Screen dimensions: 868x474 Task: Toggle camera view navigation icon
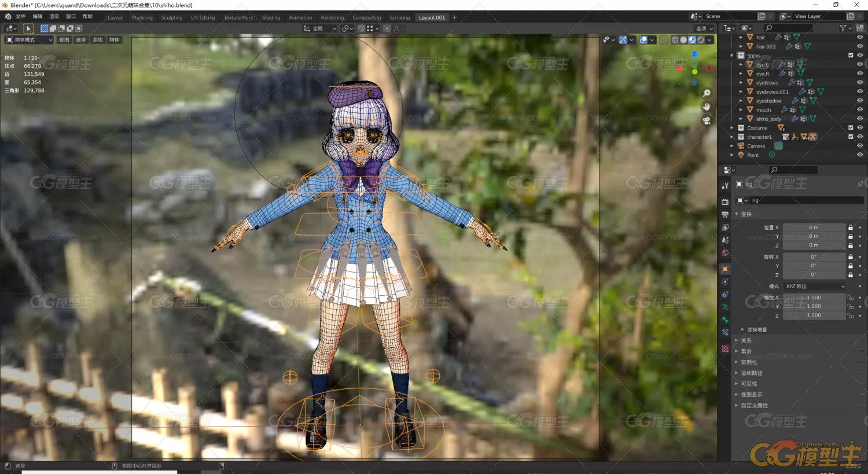click(707, 121)
